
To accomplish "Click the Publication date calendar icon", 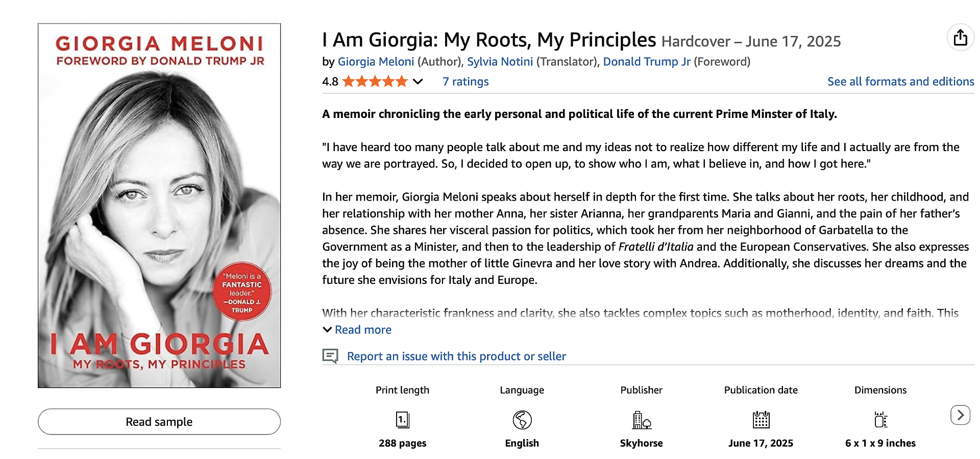I will point(761,420).
